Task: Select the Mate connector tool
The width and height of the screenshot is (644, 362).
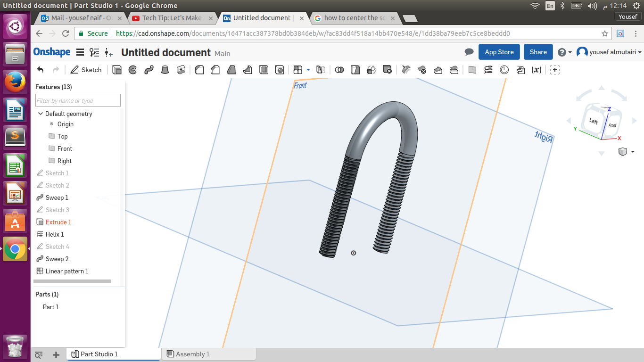Action: pos(504,70)
